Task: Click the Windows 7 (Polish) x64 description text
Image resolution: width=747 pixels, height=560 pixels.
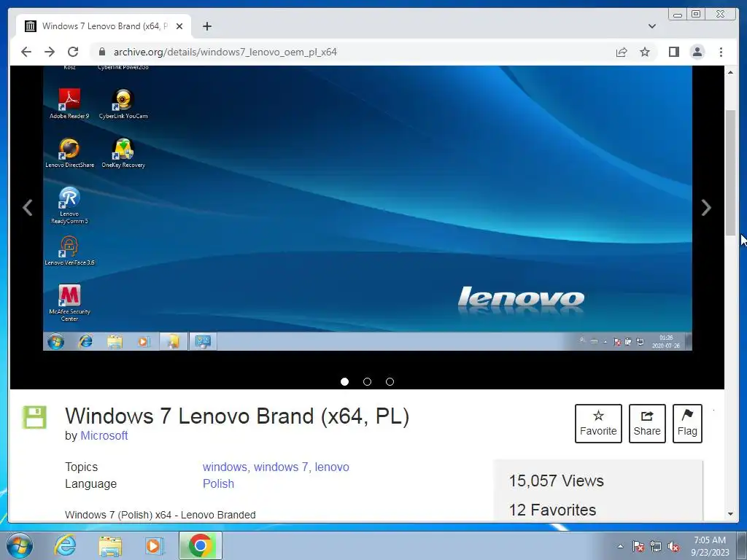Action: (x=160, y=515)
